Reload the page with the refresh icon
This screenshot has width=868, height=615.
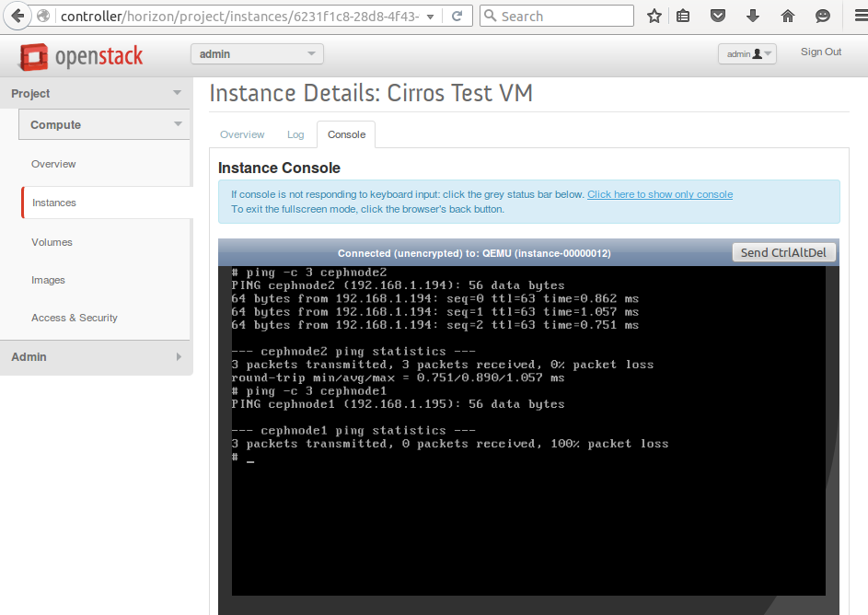pyautogui.click(x=457, y=16)
